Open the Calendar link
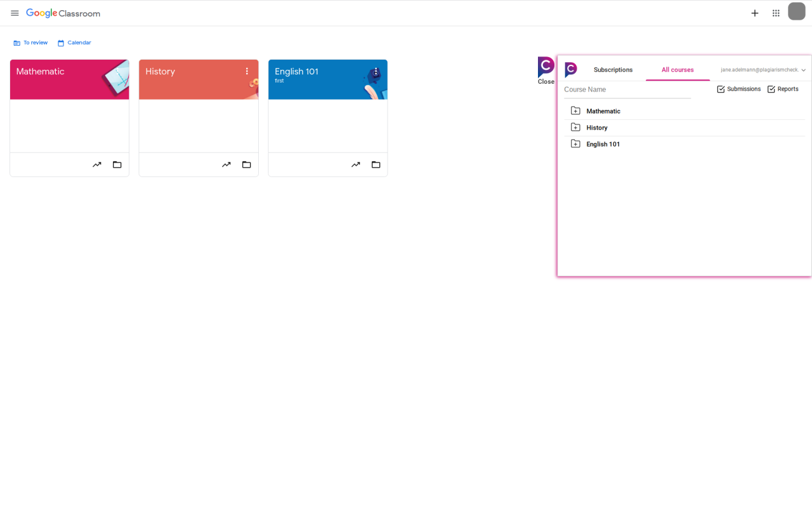The image size is (812, 508). coord(74,42)
